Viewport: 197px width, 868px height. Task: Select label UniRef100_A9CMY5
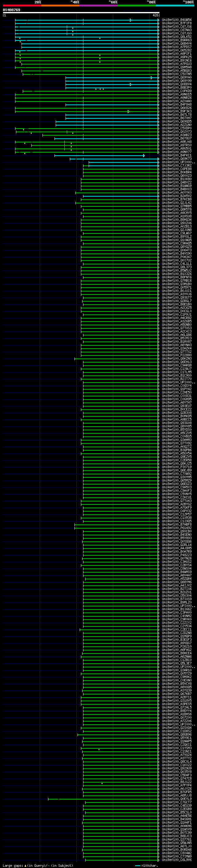click(x=176, y=213)
